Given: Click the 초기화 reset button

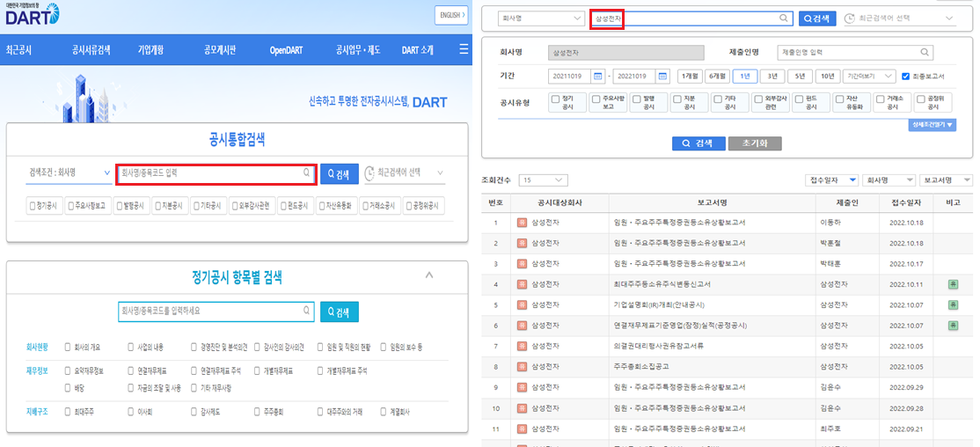Looking at the screenshot, I should (x=755, y=143).
